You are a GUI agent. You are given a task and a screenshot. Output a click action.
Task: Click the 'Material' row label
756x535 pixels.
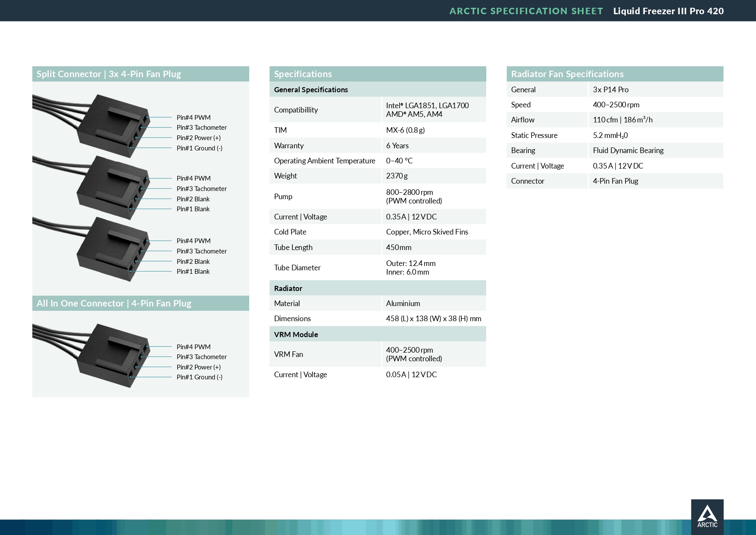point(287,303)
